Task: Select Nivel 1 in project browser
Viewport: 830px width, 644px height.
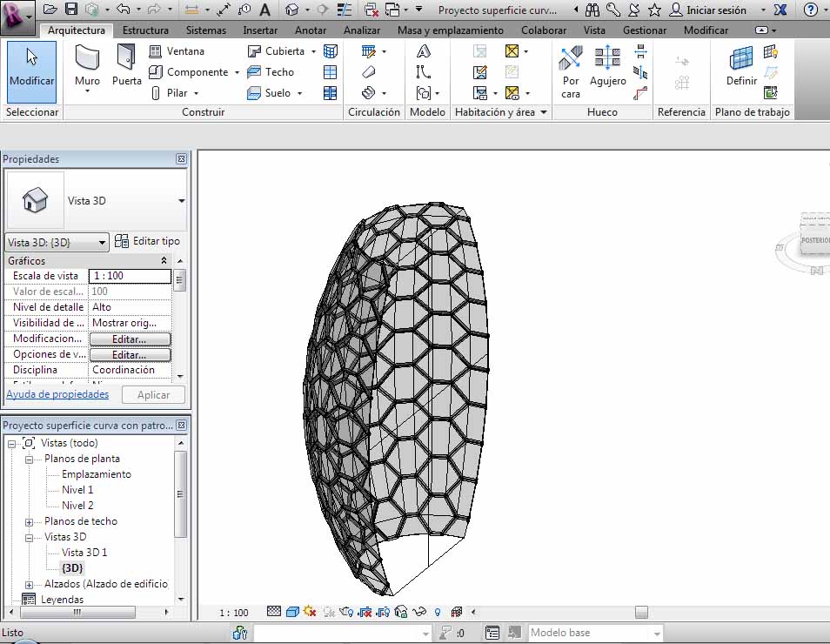Action: (x=77, y=490)
